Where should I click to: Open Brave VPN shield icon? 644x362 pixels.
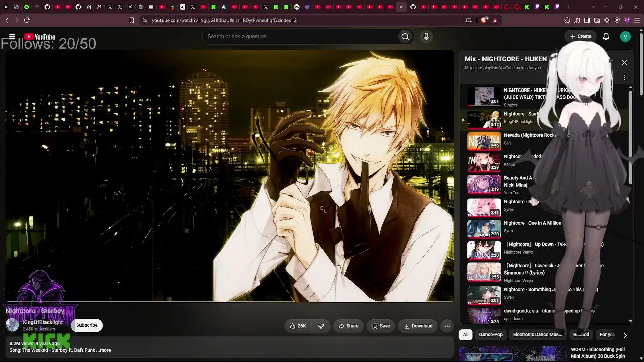[617, 20]
